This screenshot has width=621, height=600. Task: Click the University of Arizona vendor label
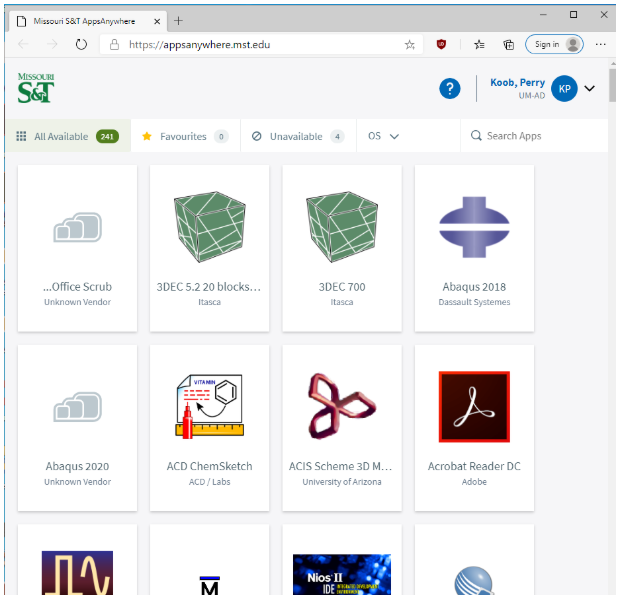click(342, 482)
